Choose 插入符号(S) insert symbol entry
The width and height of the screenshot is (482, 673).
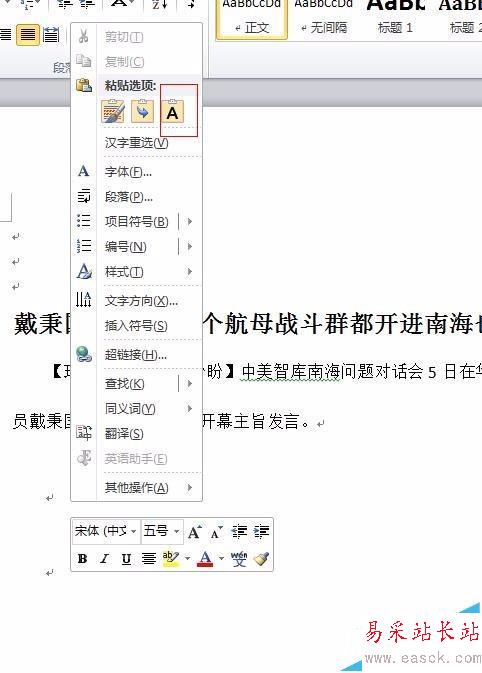[136, 326]
